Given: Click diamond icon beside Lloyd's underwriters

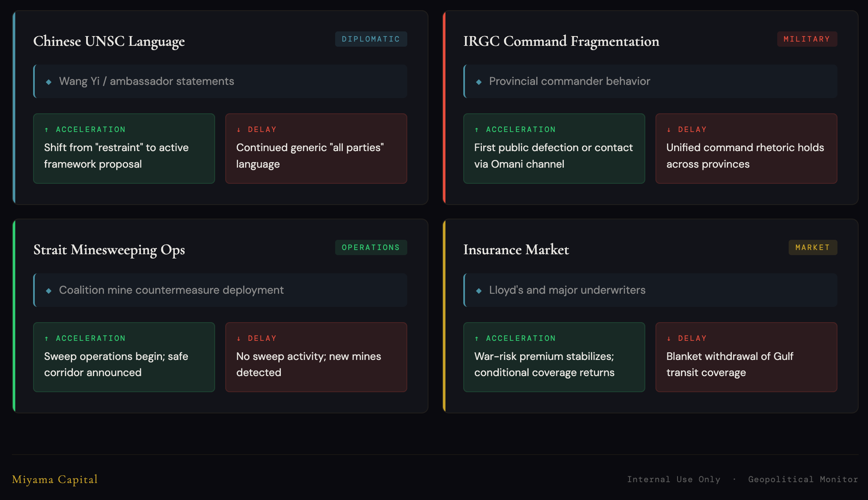Looking at the screenshot, I should tap(479, 291).
